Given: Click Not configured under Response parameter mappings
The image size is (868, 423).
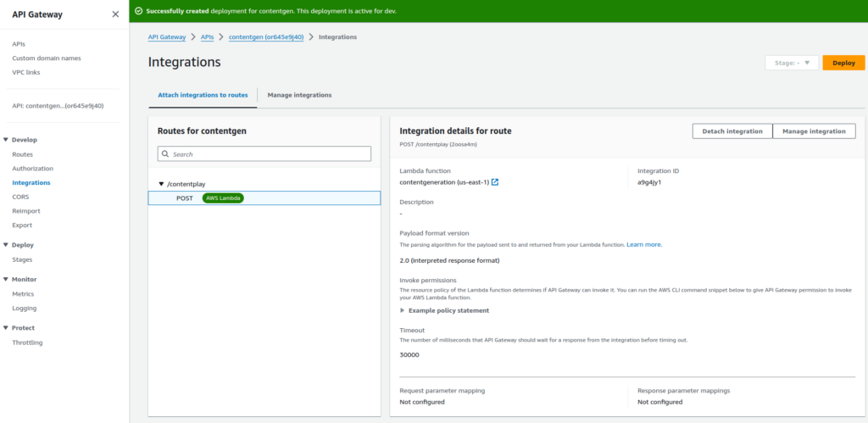Looking at the screenshot, I should pos(659,402).
